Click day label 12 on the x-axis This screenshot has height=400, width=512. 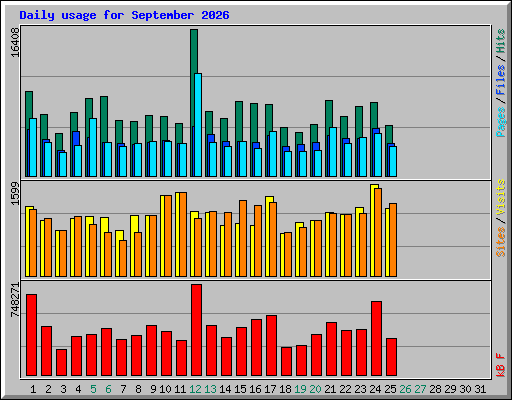(x=195, y=389)
